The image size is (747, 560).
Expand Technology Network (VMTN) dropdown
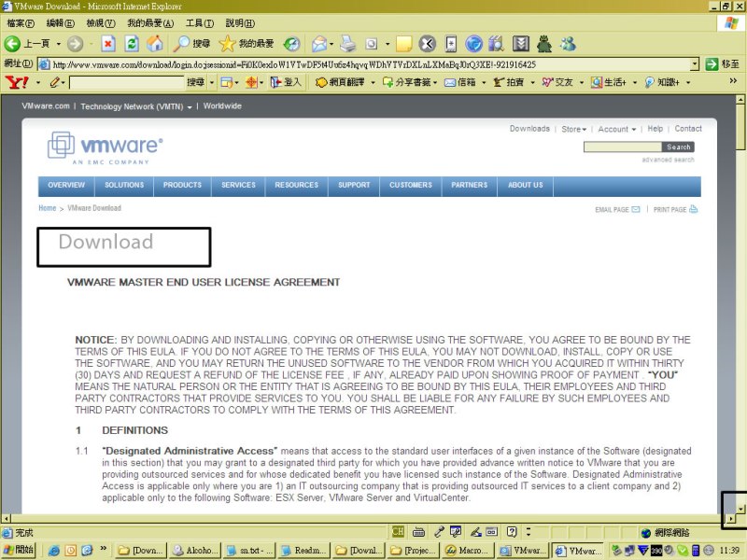coord(190,106)
